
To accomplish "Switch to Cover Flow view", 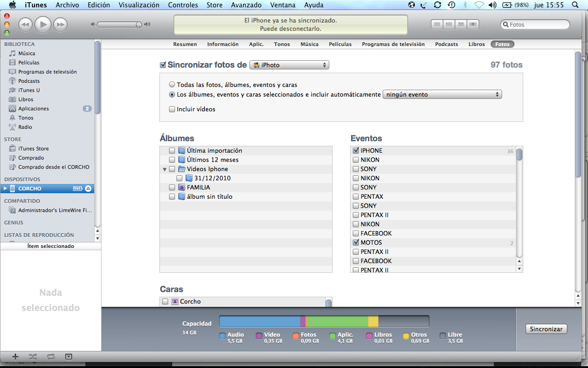I will coord(473,24).
